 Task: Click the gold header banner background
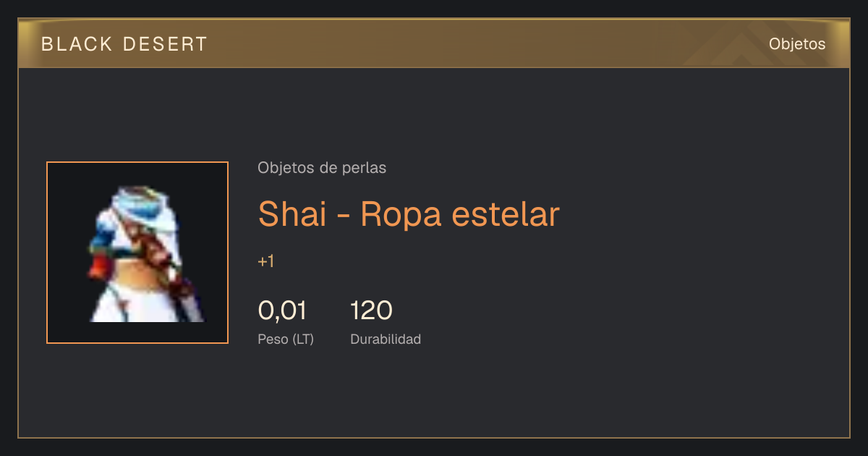[434, 43]
